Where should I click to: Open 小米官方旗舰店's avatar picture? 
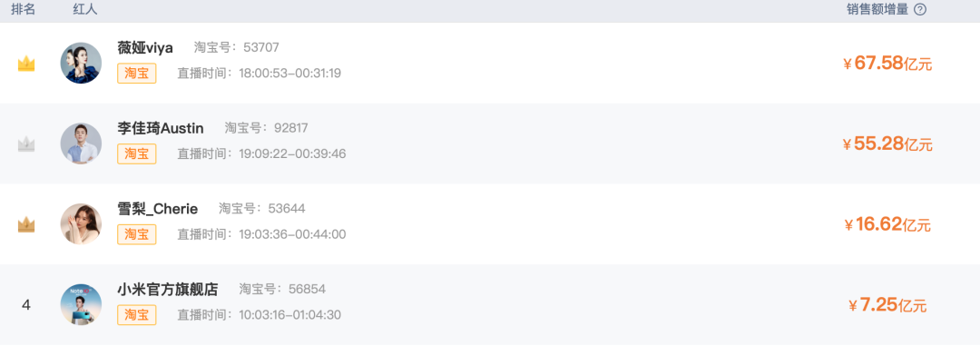[82, 305]
